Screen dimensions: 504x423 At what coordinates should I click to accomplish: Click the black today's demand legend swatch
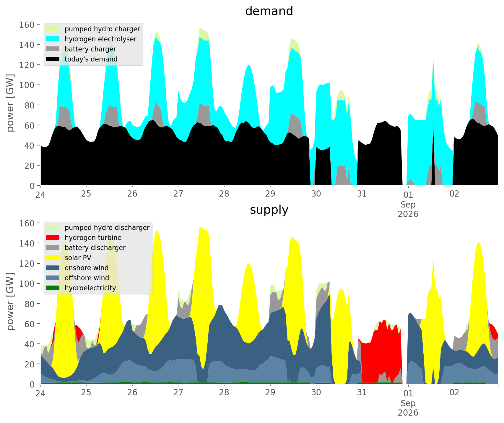click(x=53, y=59)
